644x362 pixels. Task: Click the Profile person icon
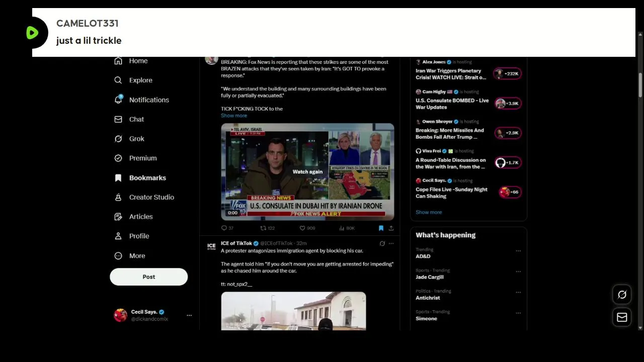[118, 236]
